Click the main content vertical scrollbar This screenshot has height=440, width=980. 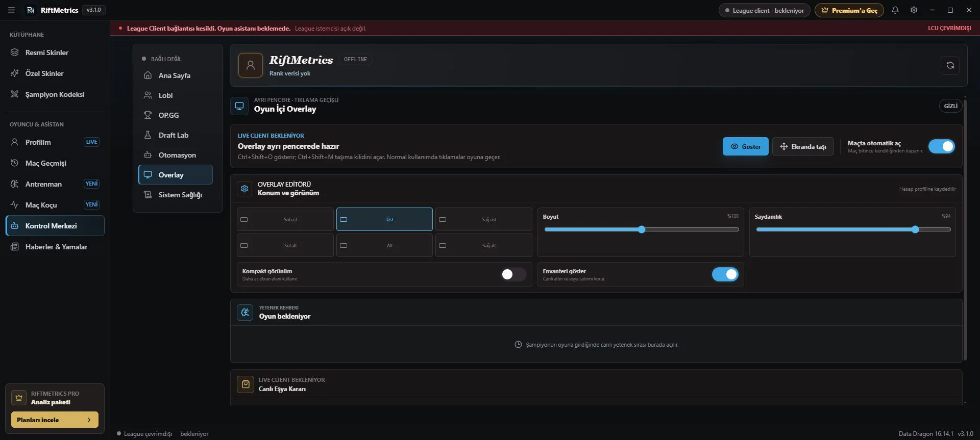tap(965, 229)
